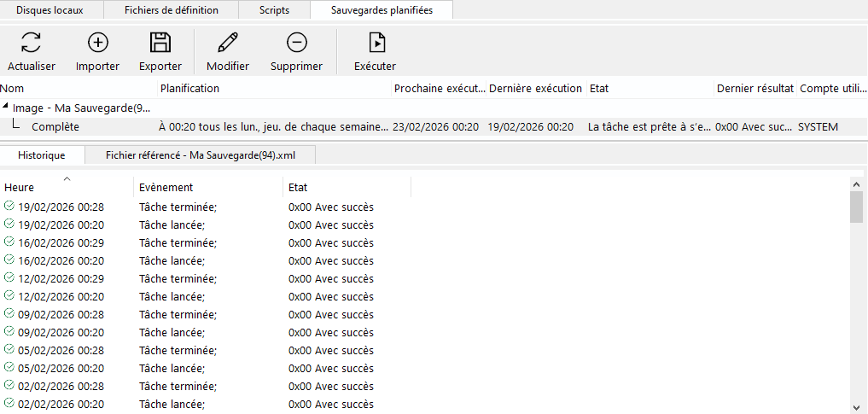868x414 pixels.
Task: Click 'Tâche terminée;' for 19/02/2026 00:28
Action: [178, 207]
